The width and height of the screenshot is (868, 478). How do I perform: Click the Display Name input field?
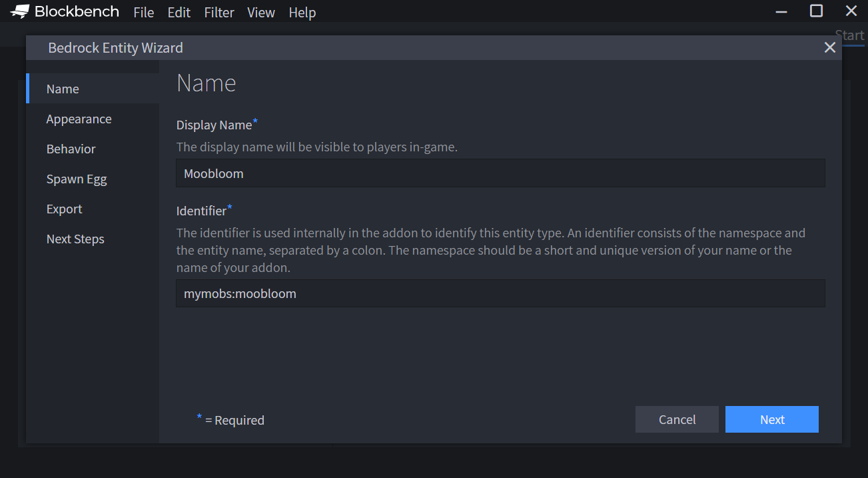pyautogui.click(x=500, y=173)
